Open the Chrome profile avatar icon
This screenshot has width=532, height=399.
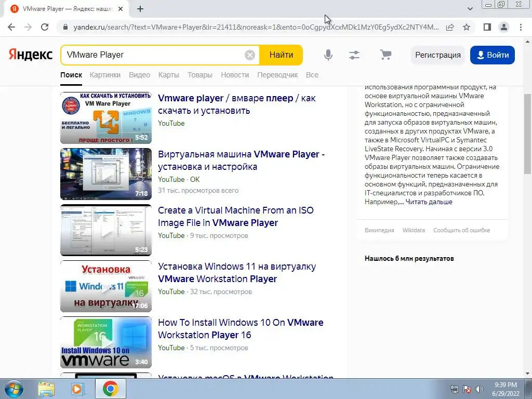point(504,27)
